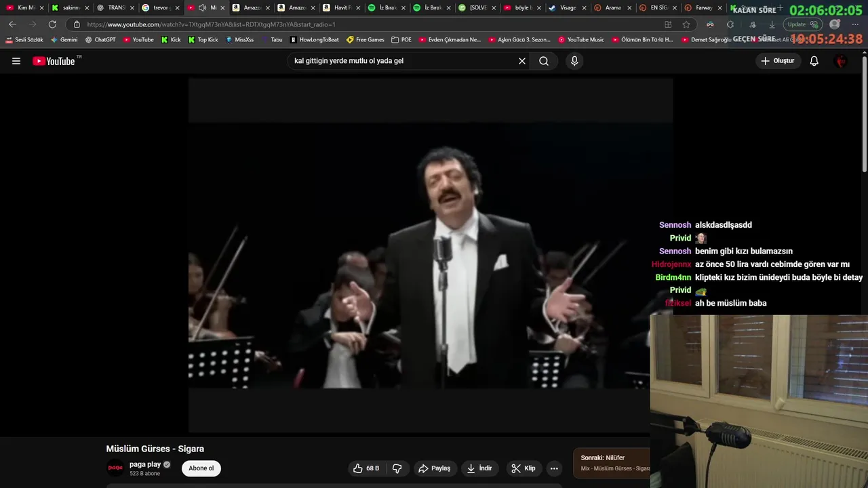Click the Oluştur create button
This screenshot has width=868, height=488.
(x=777, y=61)
